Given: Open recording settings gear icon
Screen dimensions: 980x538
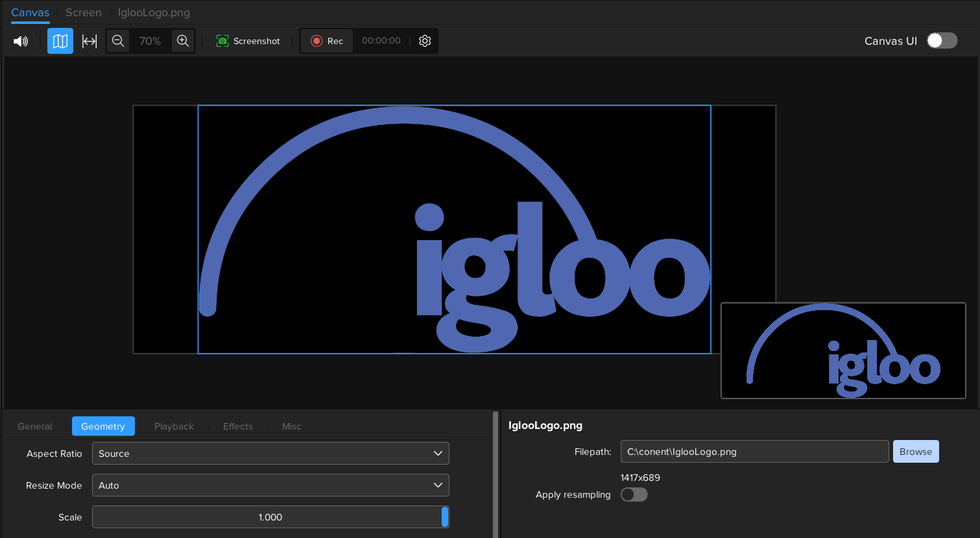Looking at the screenshot, I should coord(425,41).
